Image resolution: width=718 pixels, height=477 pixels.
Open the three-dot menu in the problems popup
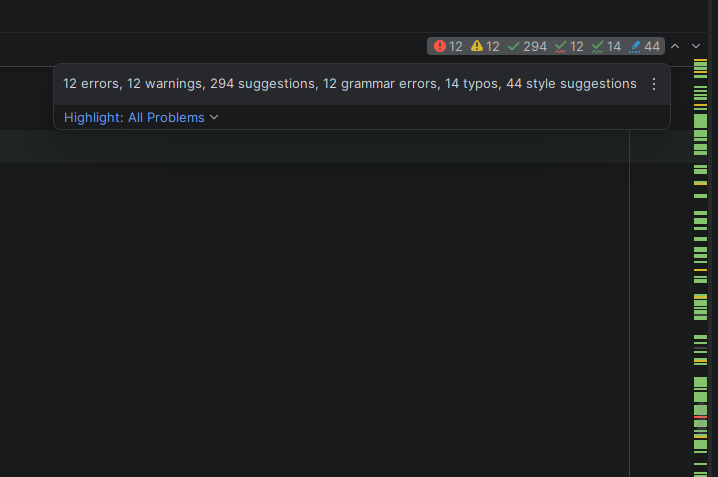click(x=654, y=84)
